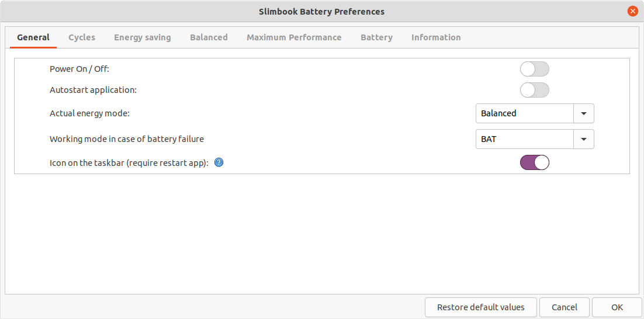Click Restore default values button
The image size is (644, 319).
480,307
